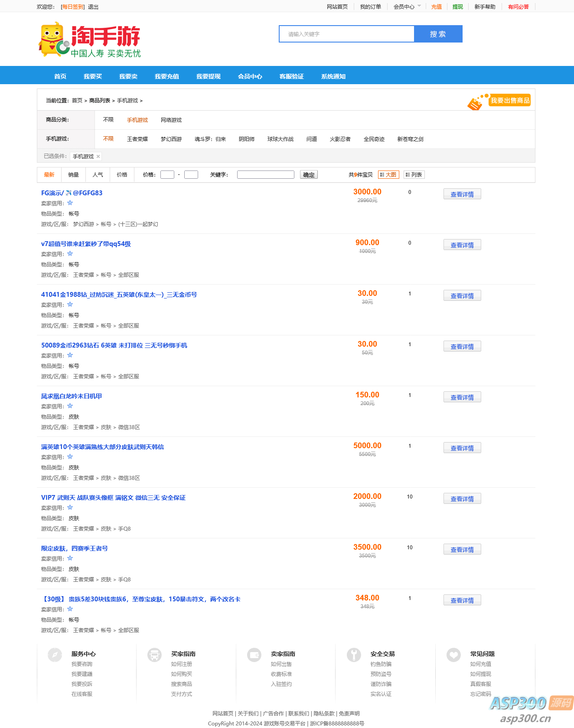View details of the FG演示 listing

pyautogui.click(x=462, y=194)
